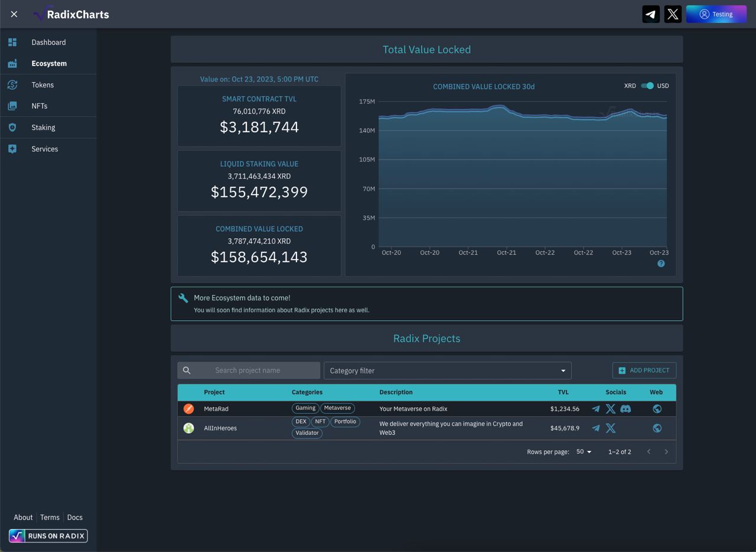Click the Tokens sidebar icon
This screenshot has width=756, height=552.
pyautogui.click(x=12, y=85)
